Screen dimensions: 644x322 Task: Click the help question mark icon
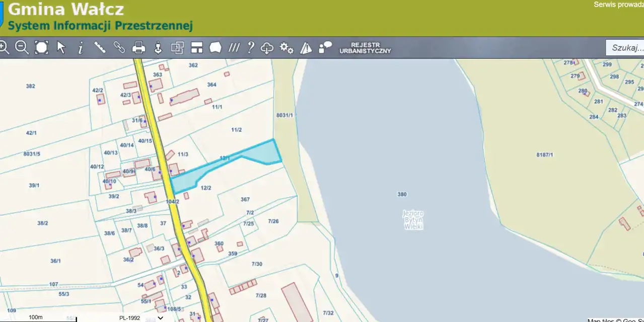click(250, 48)
